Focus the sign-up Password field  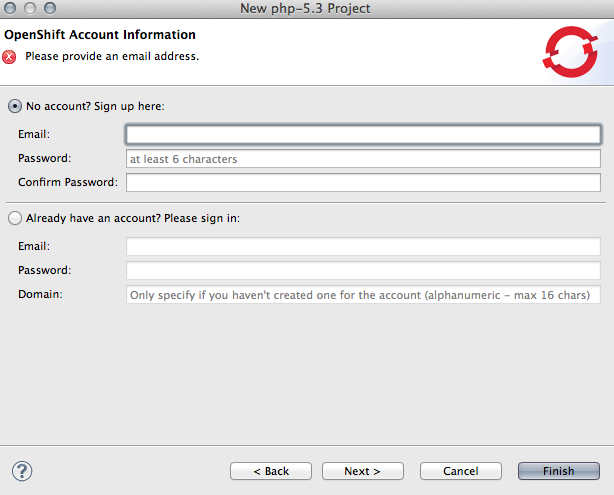(362, 158)
